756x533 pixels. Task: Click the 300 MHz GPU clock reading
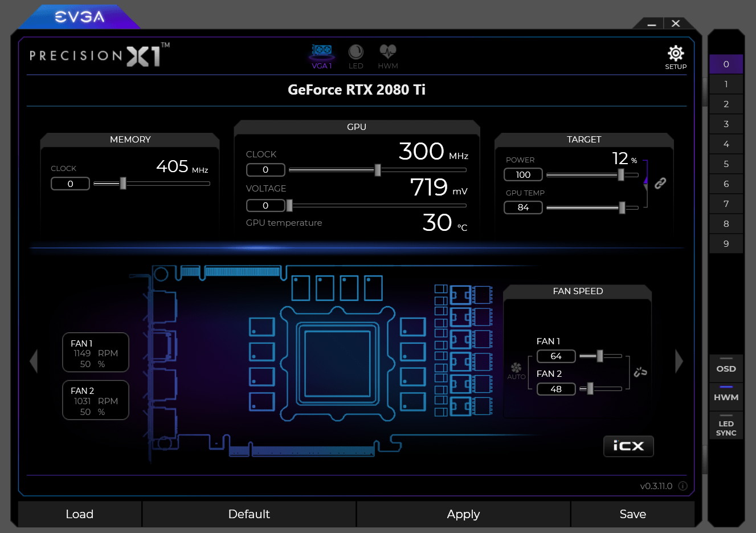434,152
